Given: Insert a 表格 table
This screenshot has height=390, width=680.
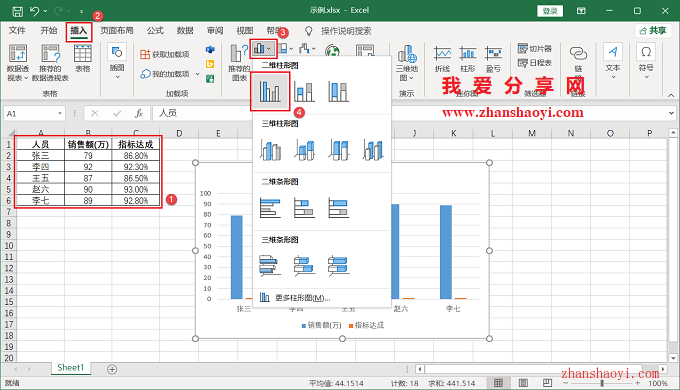Looking at the screenshot, I should [83, 58].
